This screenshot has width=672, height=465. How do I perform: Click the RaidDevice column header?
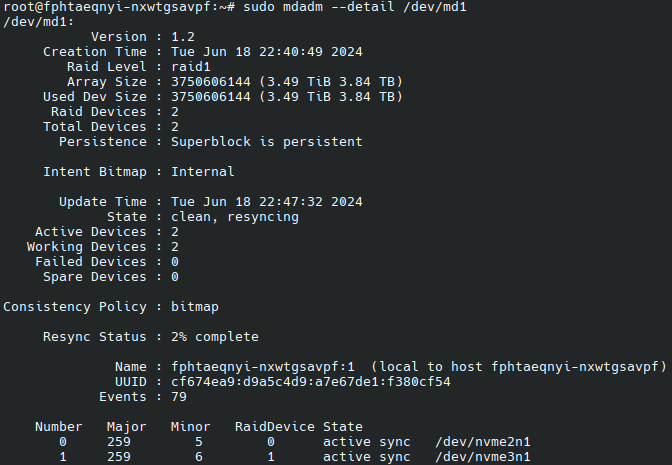(x=275, y=427)
